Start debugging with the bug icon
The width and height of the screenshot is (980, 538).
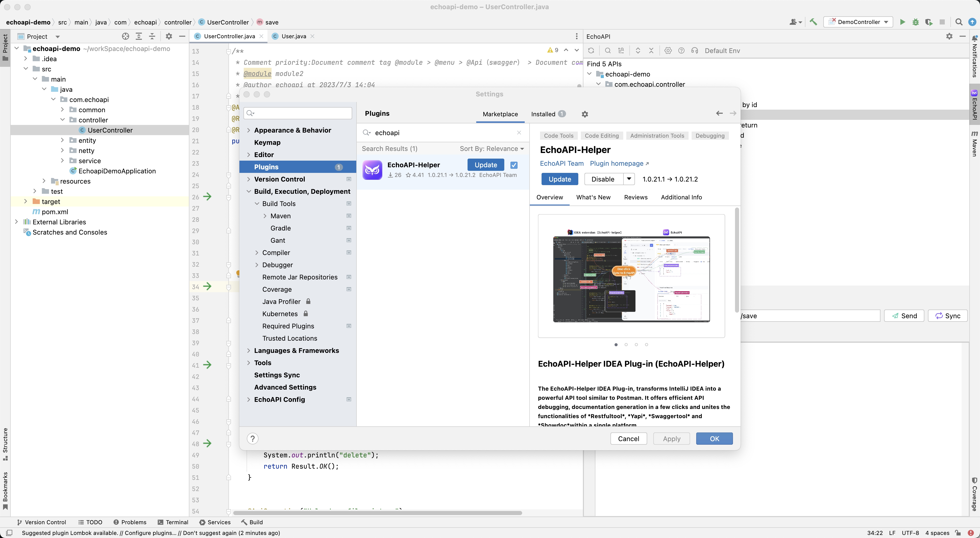click(915, 22)
